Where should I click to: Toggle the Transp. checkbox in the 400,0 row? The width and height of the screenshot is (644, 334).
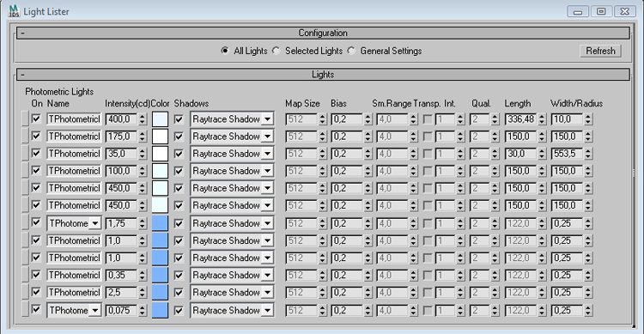pyautogui.click(x=428, y=119)
